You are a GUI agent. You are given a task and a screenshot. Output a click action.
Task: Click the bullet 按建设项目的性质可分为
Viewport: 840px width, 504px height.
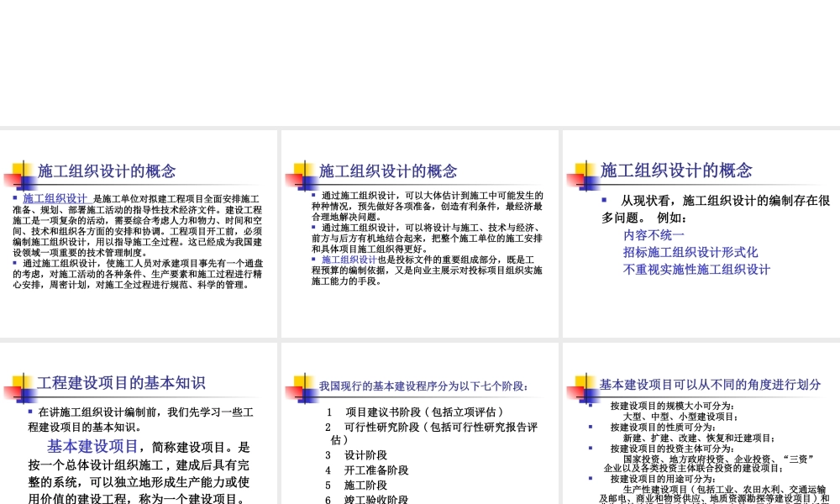click(663, 428)
